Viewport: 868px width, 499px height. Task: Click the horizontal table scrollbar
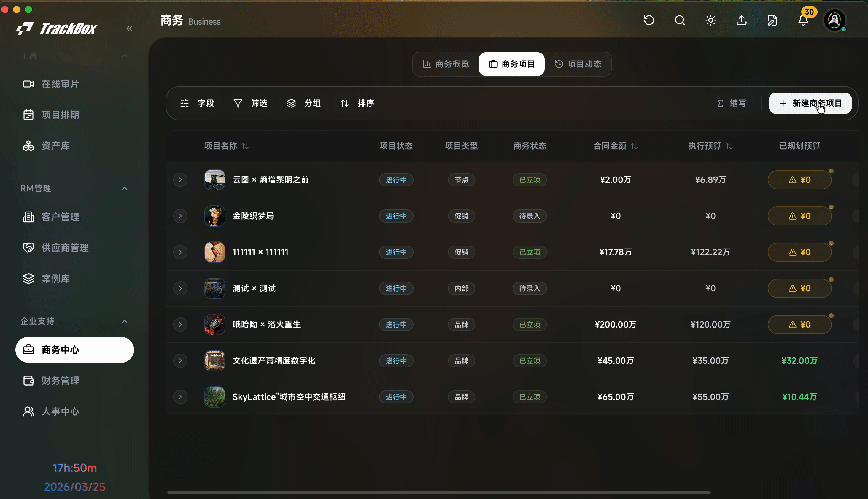click(439, 492)
